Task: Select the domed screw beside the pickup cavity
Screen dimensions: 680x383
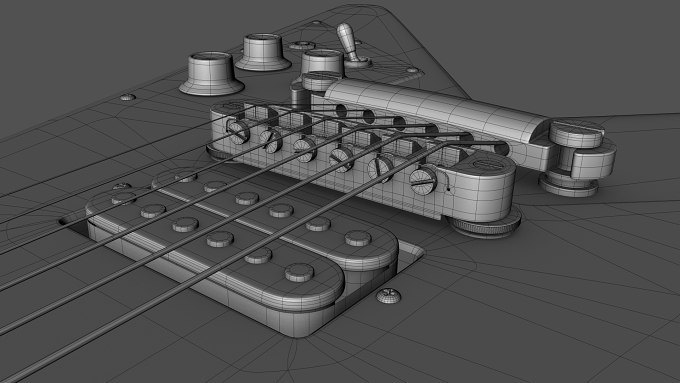Action: (x=388, y=296)
